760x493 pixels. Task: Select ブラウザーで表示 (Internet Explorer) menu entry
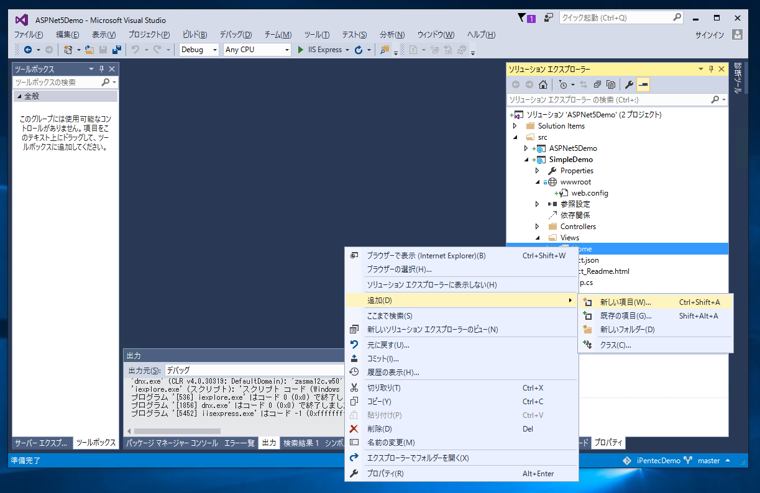[461, 255]
